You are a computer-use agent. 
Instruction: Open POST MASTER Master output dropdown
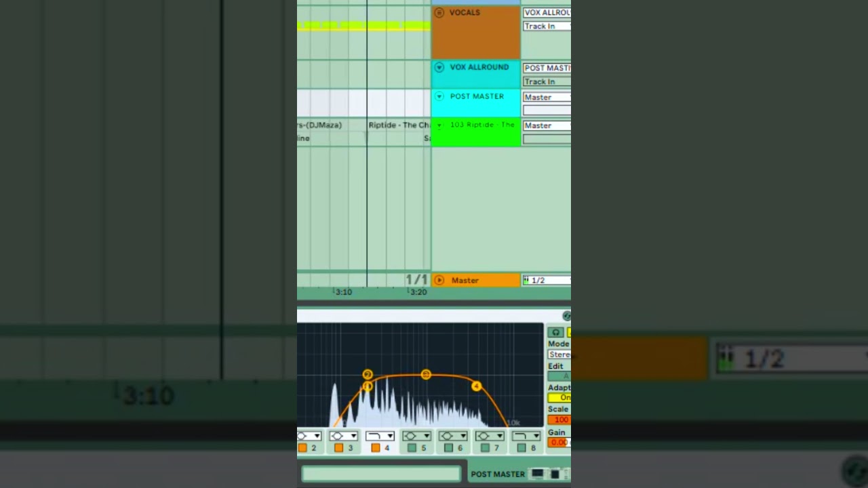pos(547,97)
